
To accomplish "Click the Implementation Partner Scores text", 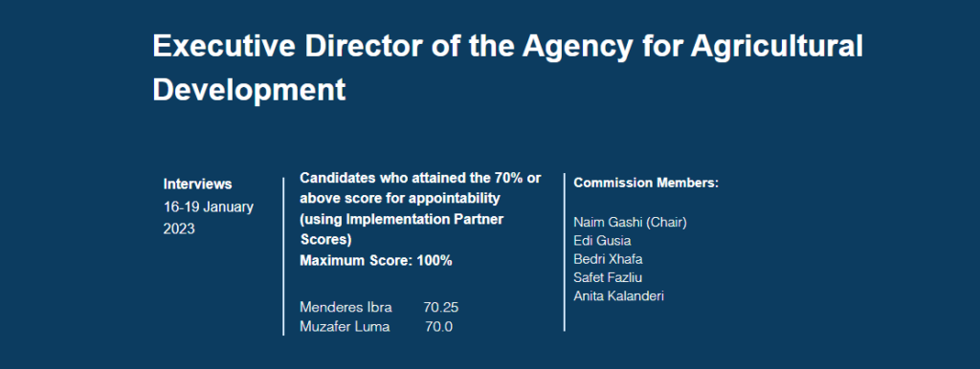I will pyautogui.click(x=402, y=228).
